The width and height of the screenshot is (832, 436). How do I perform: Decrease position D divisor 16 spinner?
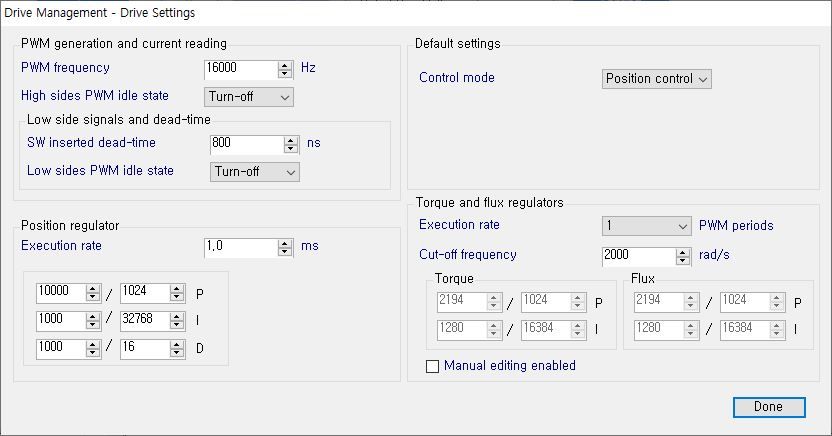(x=177, y=353)
